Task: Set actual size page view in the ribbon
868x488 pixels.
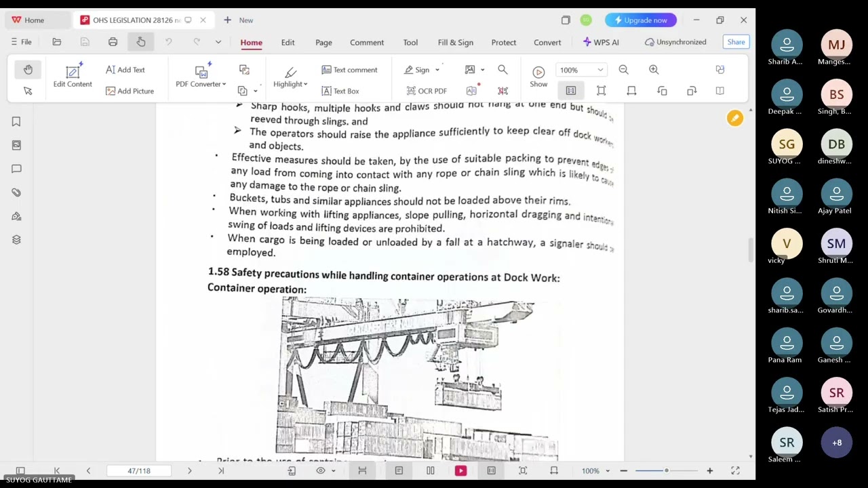Action: click(571, 91)
